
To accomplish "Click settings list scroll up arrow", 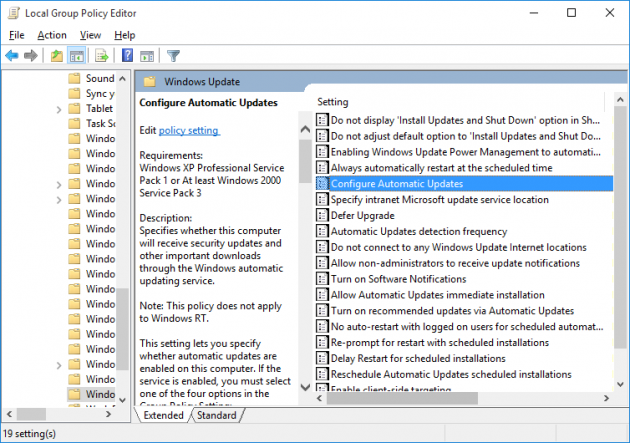I will pos(620,99).
